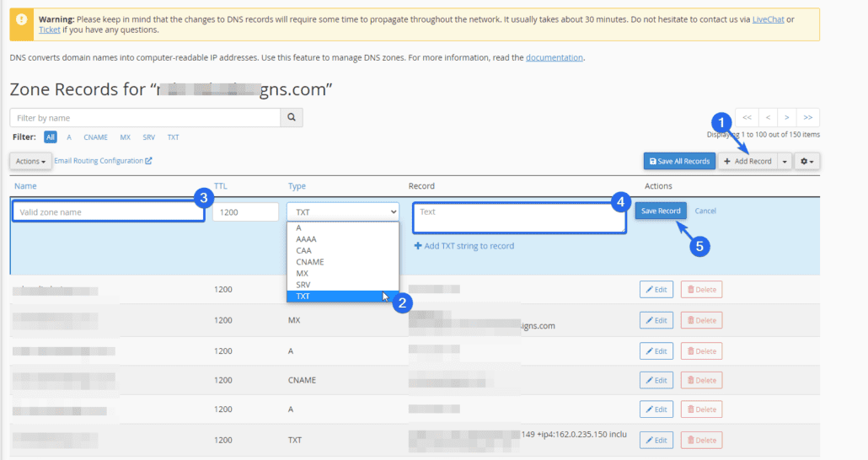Sort by the TTL column header
Image resolution: width=868 pixels, height=460 pixels.
pos(220,186)
